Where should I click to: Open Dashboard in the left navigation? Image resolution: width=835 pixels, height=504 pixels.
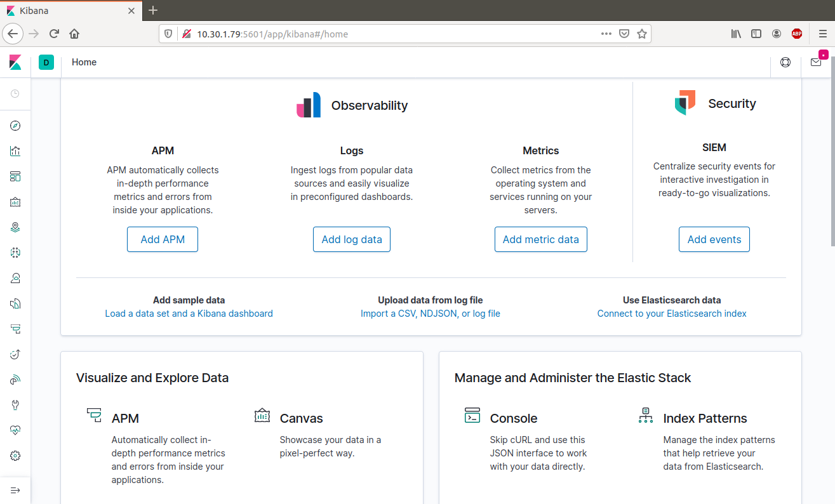click(15, 176)
